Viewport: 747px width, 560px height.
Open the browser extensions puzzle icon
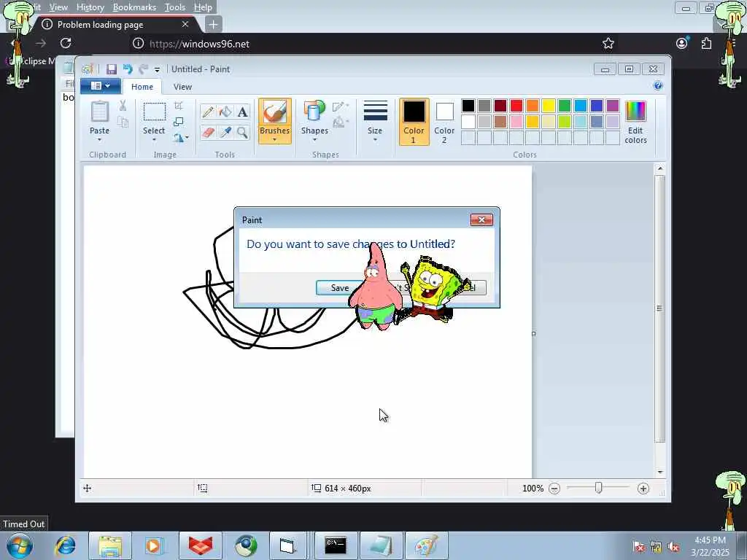(x=706, y=43)
